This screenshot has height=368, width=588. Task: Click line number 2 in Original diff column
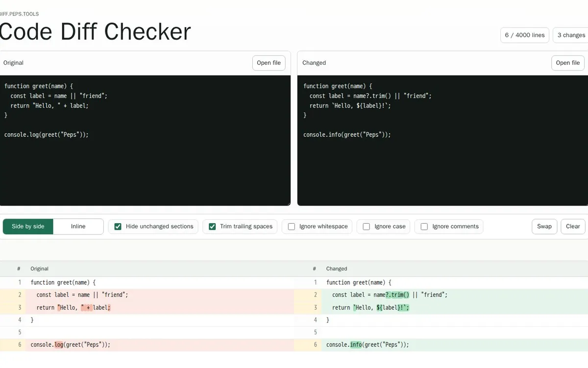point(20,295)
